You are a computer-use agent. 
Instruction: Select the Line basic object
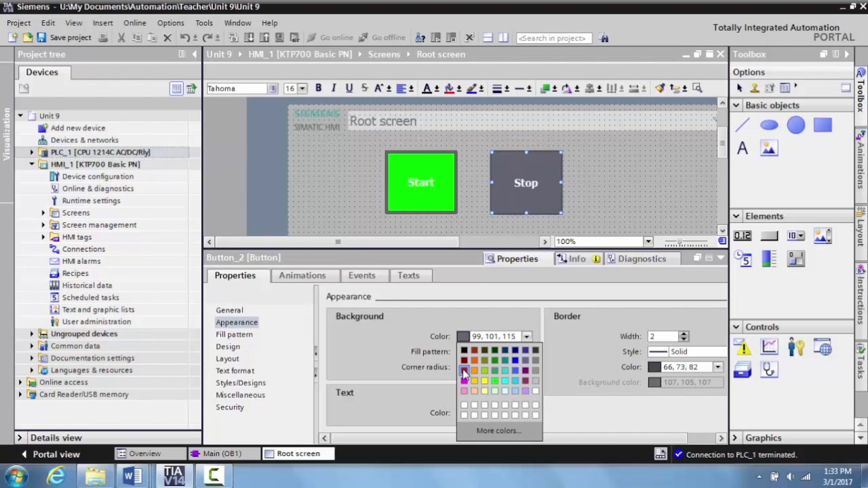[x=743, y=125]
